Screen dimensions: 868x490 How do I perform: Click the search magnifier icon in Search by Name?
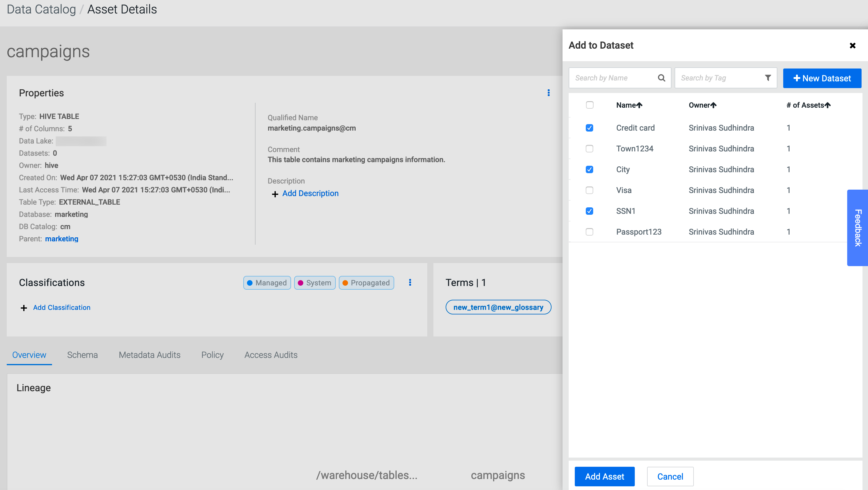(661, 78)
